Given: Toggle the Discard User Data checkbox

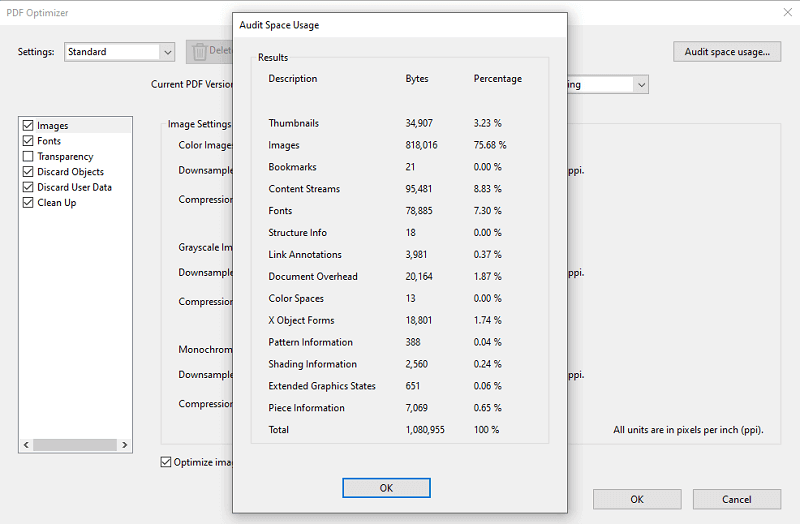Looking at the screenshot, I should (28, 187).
